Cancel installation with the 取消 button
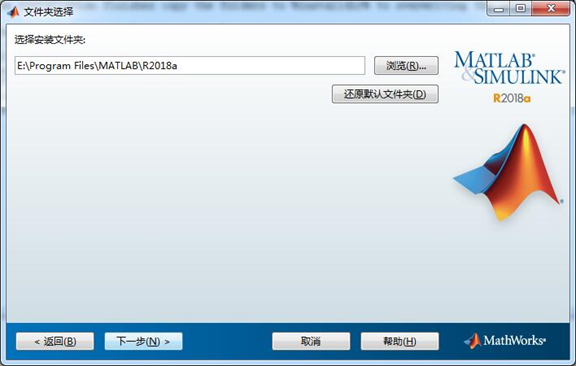The image size is (576, 366). click(x=311, y=341)
